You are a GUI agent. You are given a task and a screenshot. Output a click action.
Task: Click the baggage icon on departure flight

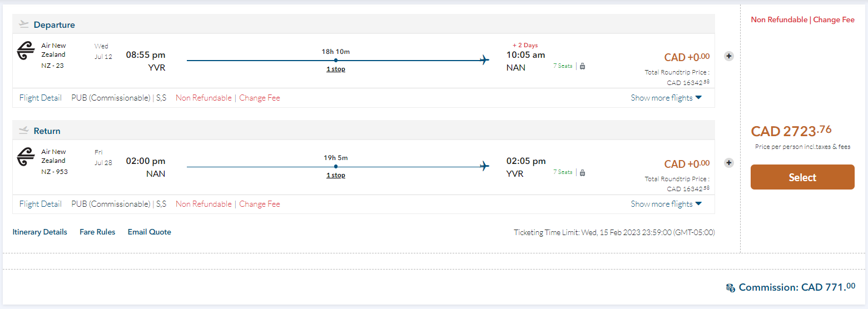[582, 66]
